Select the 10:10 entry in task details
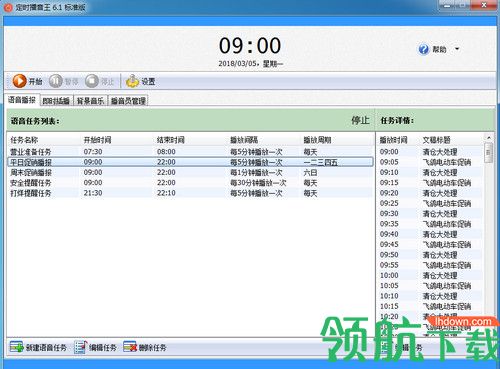The height and width of the screenshot is (369, 500). pos(389,296)
